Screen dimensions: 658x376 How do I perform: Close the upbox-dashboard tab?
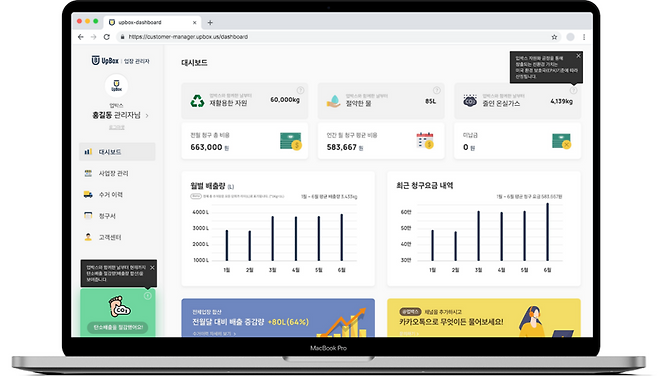[x=194, y=23]
